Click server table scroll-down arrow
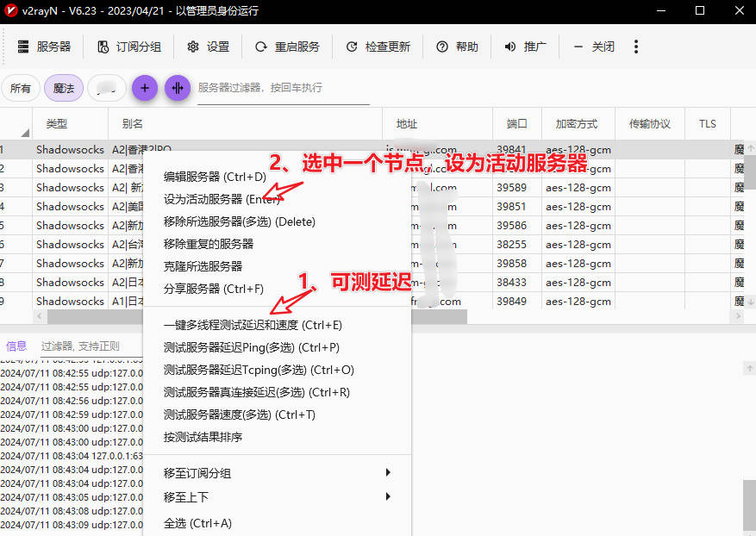 pos(750,302)
